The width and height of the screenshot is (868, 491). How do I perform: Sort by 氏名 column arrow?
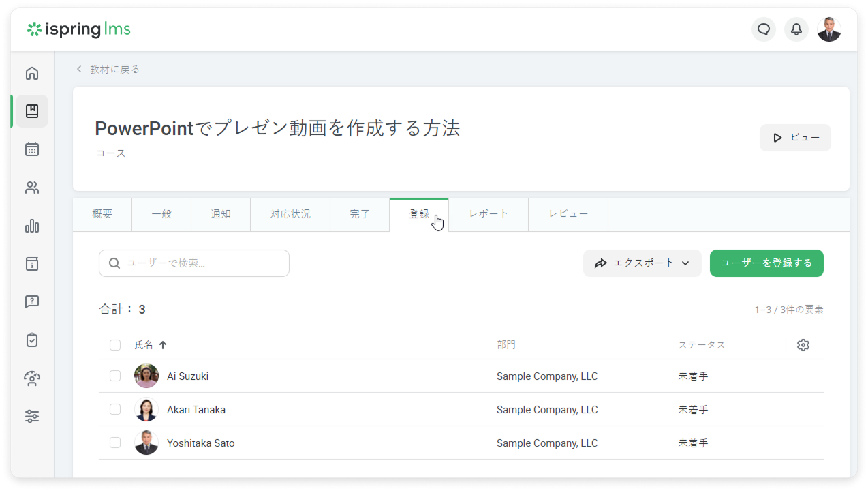pyautogui.click(x=163, y=345)
